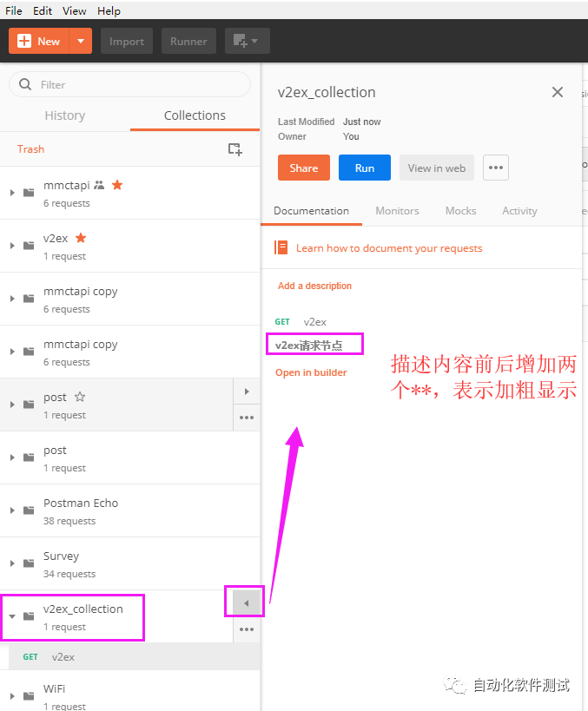Click the WiFi folder icon
Viewport: 588px width, 711px height.
click(29, 696)
